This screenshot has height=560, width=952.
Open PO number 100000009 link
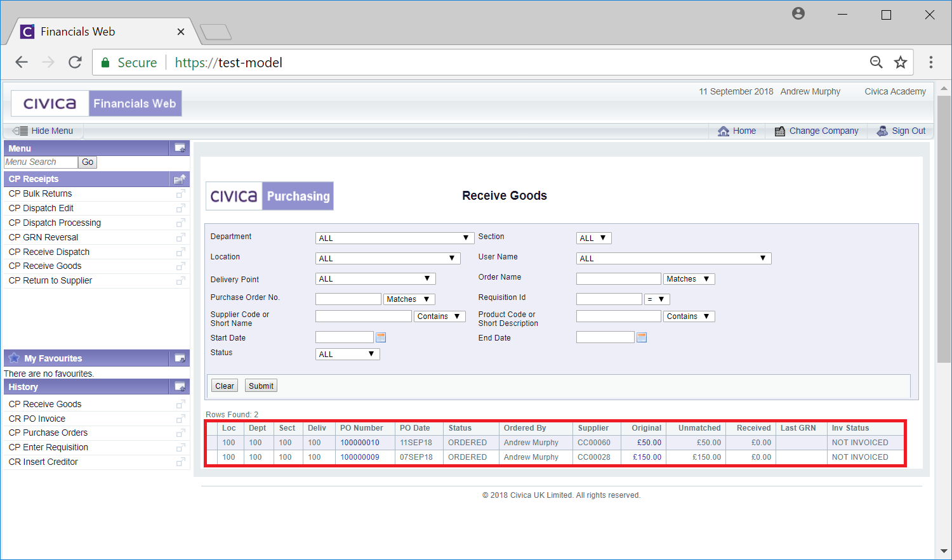pos(360,457)
